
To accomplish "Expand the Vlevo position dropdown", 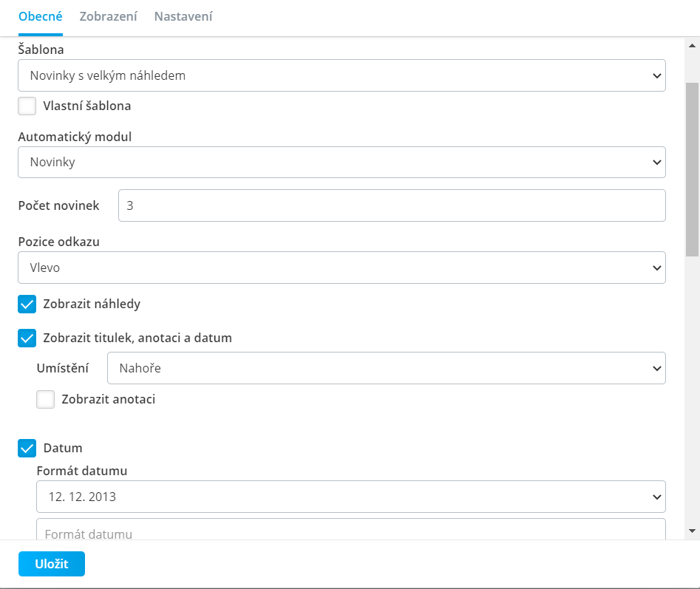I will [341, 268].
